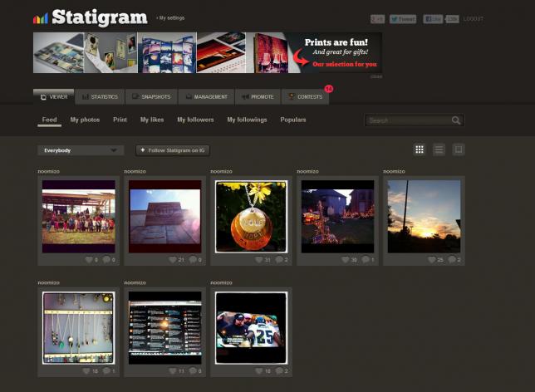Like the group photo under pavilion
Viewport: 535px width, 392px height.
click(x=89, y=260)
